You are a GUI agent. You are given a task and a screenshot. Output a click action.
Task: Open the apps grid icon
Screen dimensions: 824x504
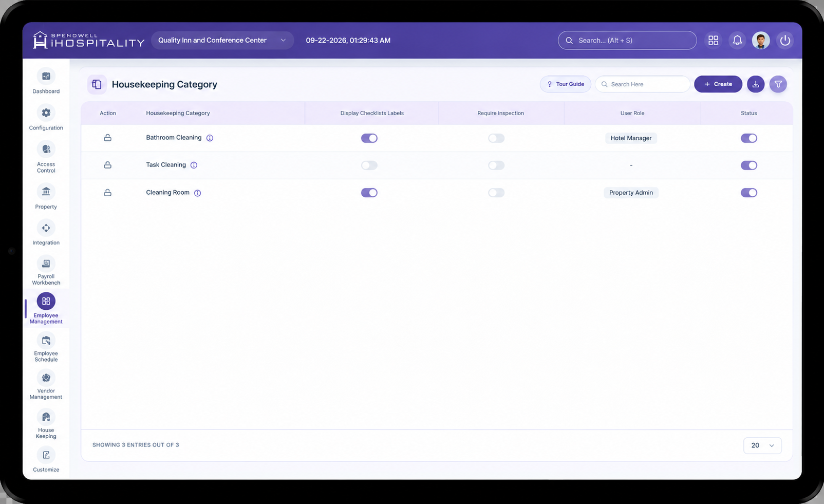click(713, 40)
